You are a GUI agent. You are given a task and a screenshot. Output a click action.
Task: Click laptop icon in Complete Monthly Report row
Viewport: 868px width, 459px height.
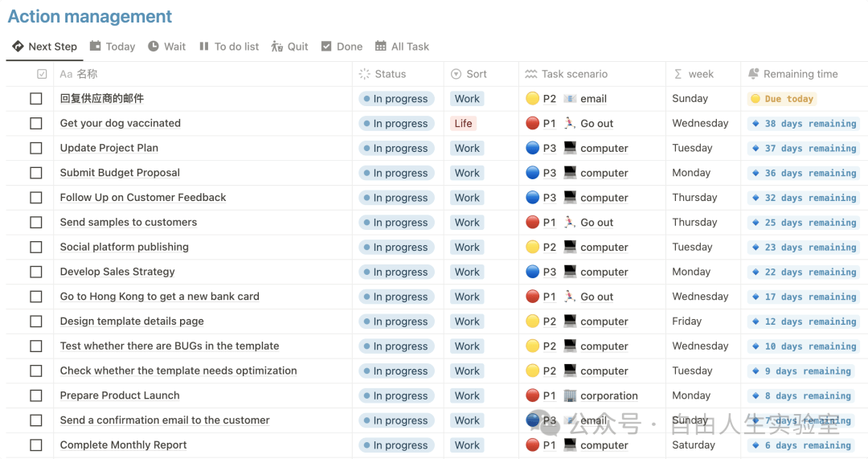point(570,445)
